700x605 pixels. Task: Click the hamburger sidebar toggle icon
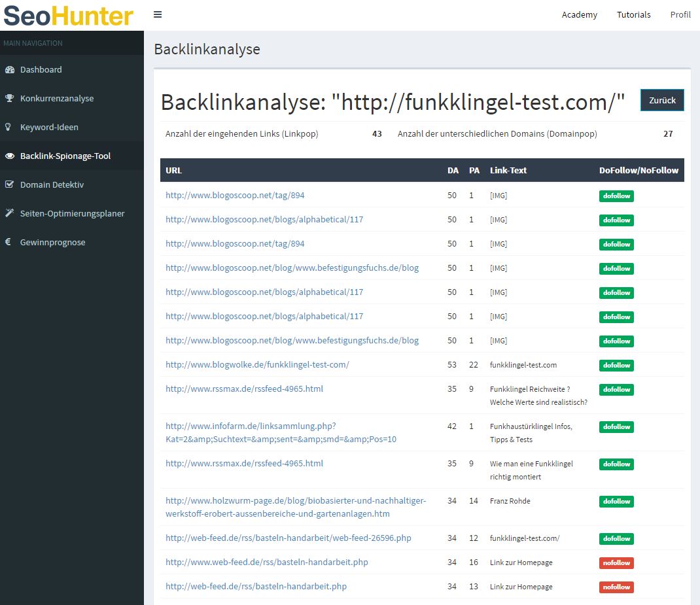(158, 14)
